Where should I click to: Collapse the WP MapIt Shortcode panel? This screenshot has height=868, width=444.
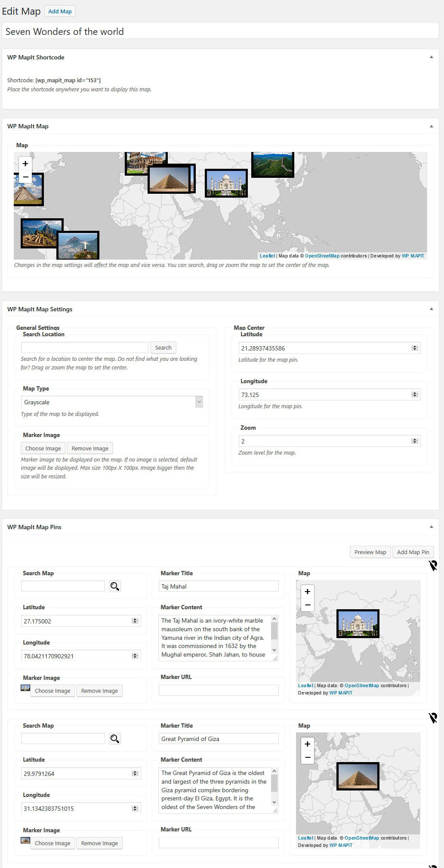431,57
